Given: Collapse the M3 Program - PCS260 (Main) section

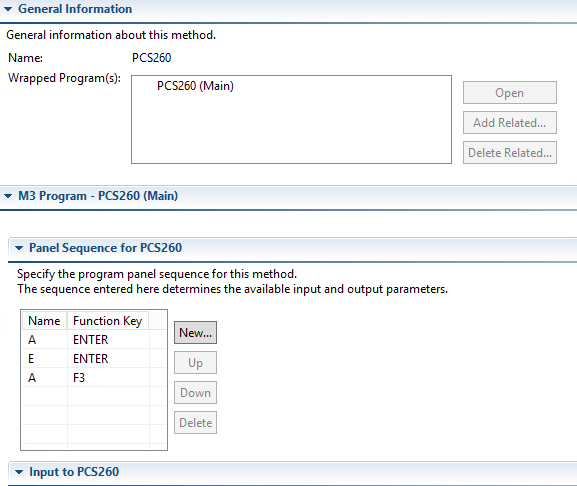Looking at the screenshot, I should pos(8,196).
